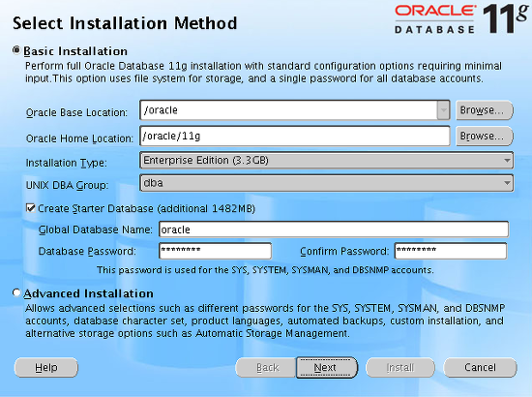Cancel the installation with the Cancel button

coord(480,367)
